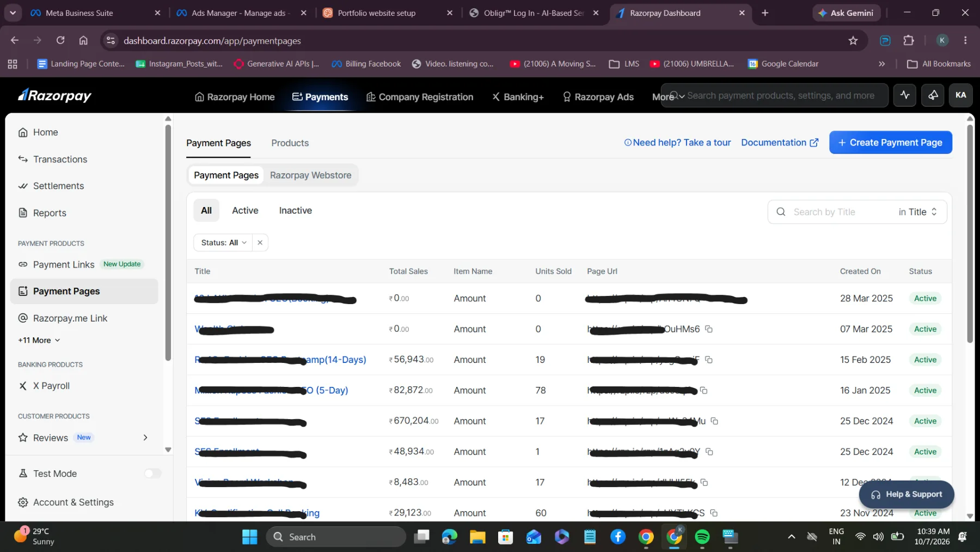Open Payment Links in the sidebar
The width and height of the screenshot is (980, 552).
tap(64, 264)
